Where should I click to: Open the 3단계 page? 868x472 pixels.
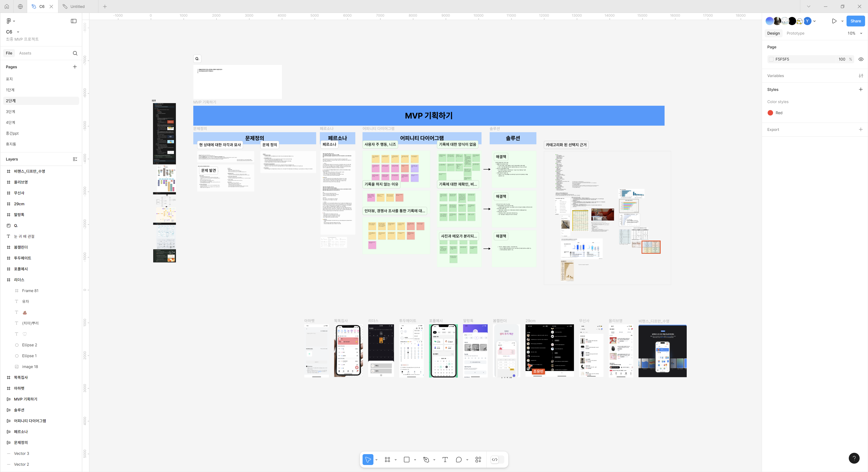tap(10, 111)
